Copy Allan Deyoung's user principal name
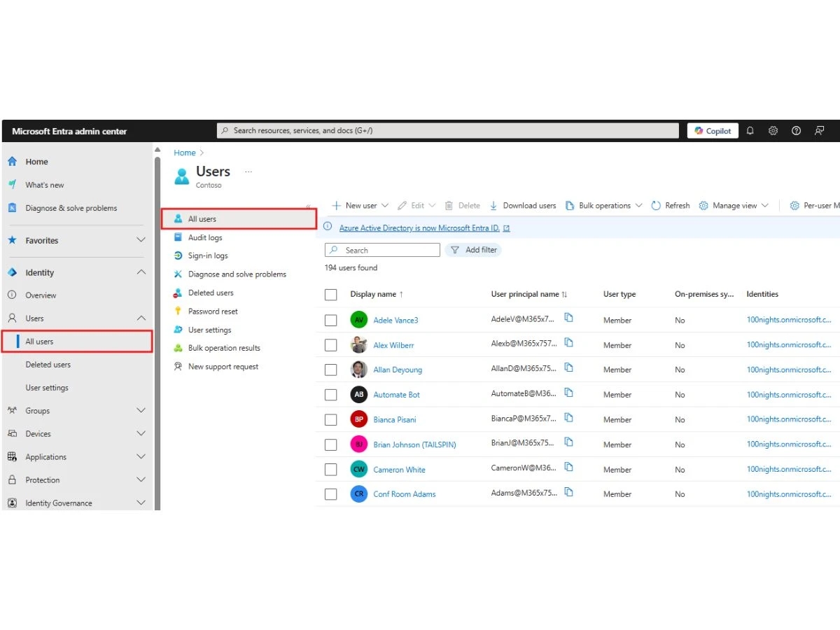 pyautogui.click(x=569, y=367)
